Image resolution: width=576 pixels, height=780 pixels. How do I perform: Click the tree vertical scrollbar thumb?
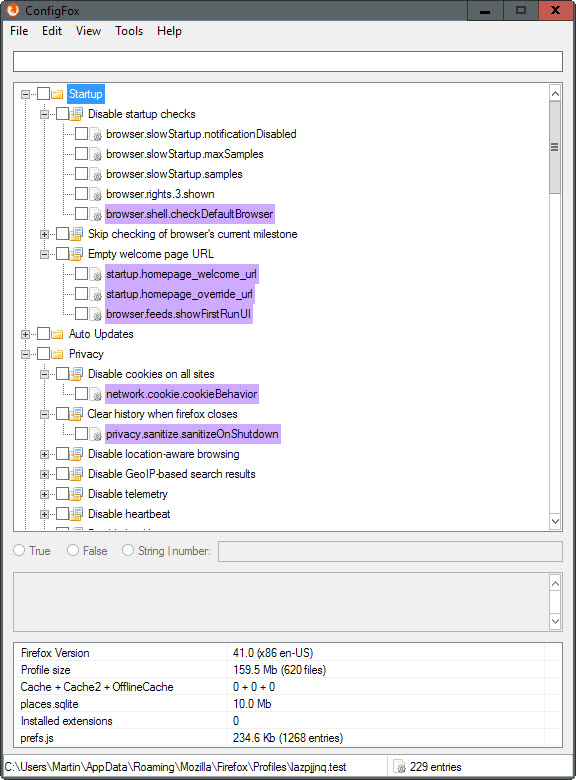pos(555,147)
